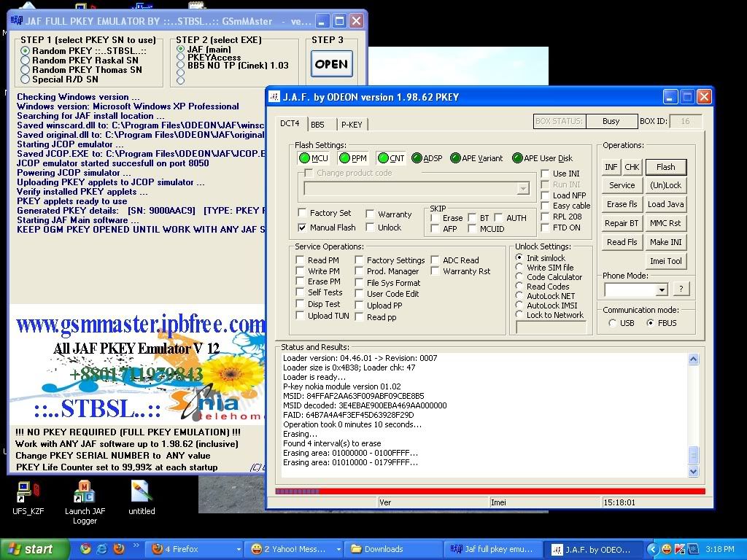Image resolution: width=747 pixels, height=560 pixels.
Task: Click the CHK button
Action: click(x=632, y=167)
